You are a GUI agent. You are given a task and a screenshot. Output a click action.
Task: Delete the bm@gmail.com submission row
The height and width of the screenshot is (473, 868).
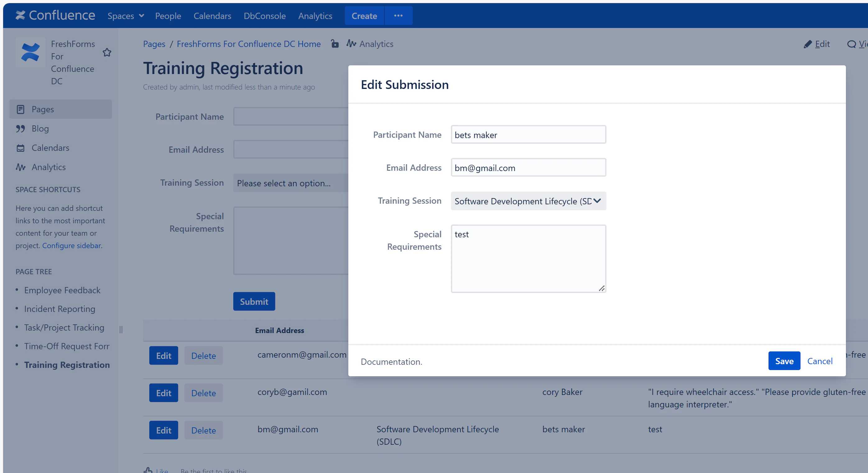click(x=203, y=430)
